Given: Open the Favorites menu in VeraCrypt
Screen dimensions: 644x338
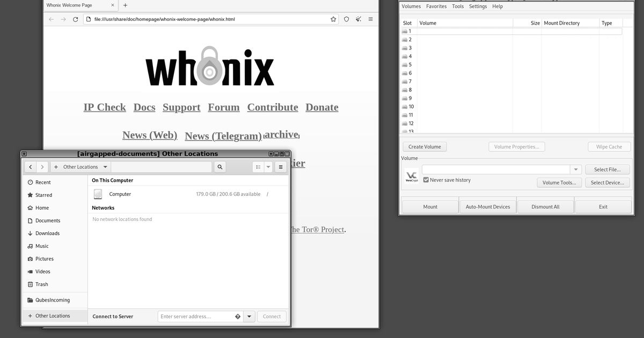Looking at the screenshot, I should pos(436,6).
